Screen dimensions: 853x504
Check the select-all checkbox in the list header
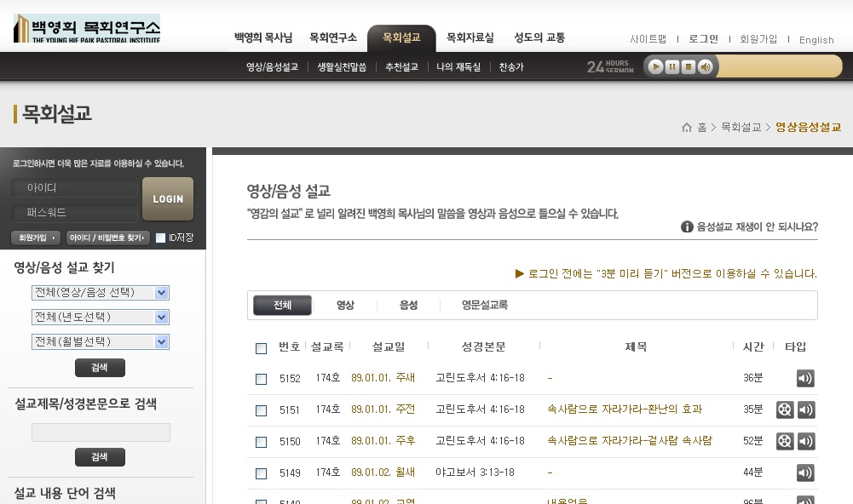pos(261,348)
